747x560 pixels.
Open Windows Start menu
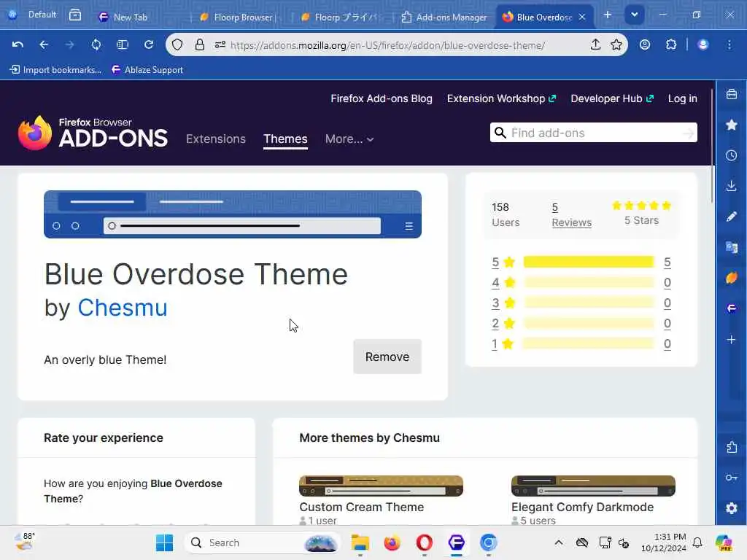click(164, 542)
